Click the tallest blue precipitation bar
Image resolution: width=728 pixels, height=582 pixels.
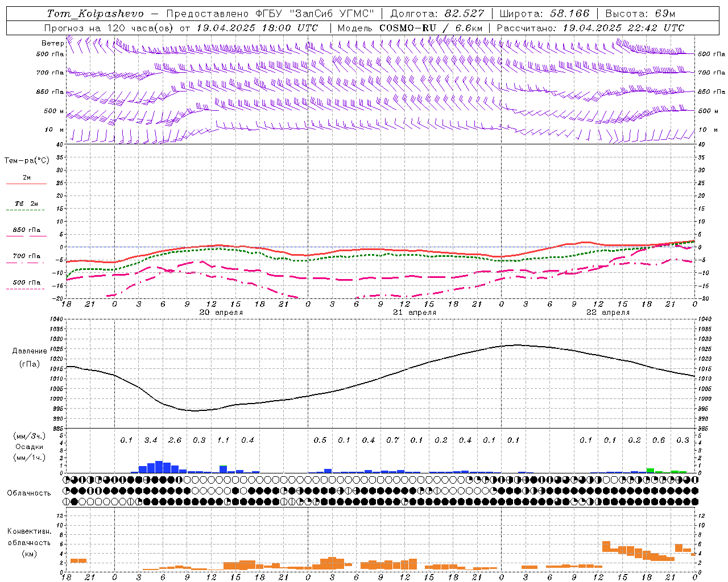(159, 467)
